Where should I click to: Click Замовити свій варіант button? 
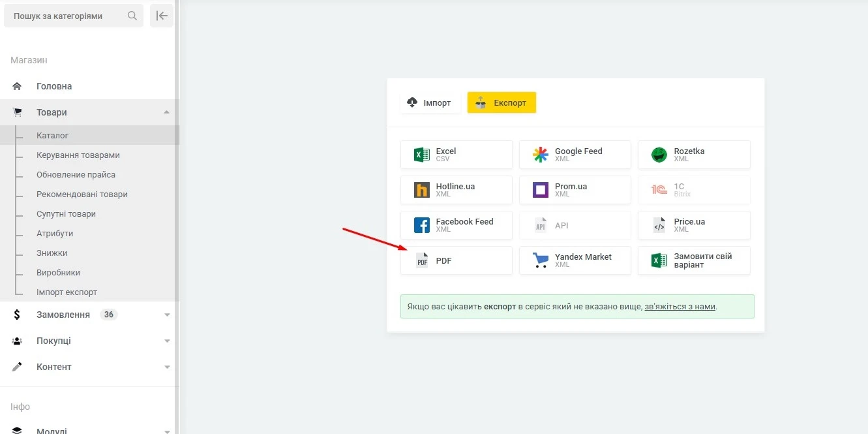click(x=694, y=260)
